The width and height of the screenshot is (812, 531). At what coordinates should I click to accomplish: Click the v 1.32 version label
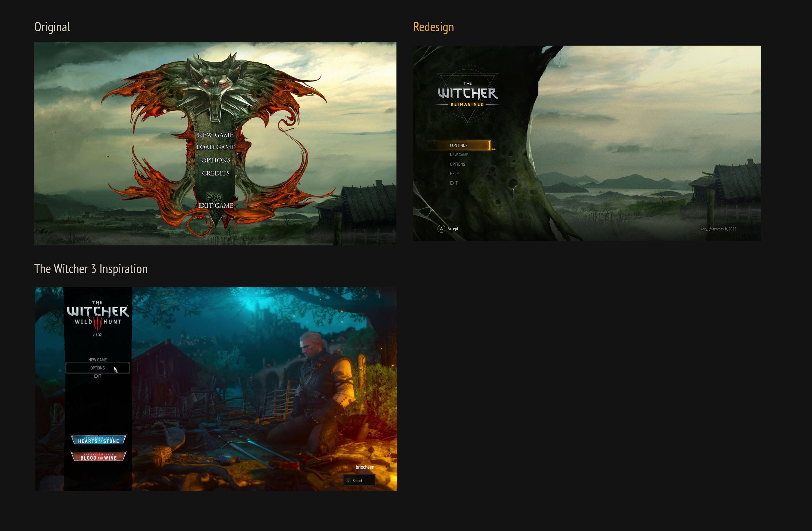coord(97,335)
